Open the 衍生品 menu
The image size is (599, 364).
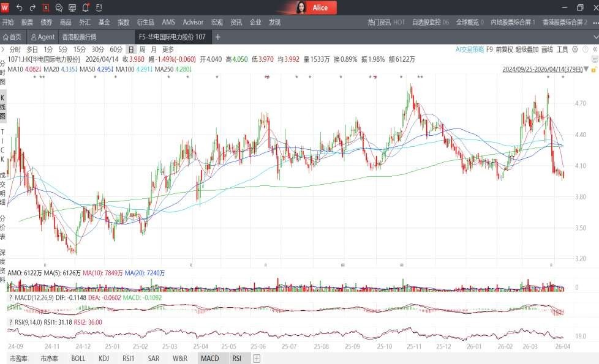[x=145, y=23]
